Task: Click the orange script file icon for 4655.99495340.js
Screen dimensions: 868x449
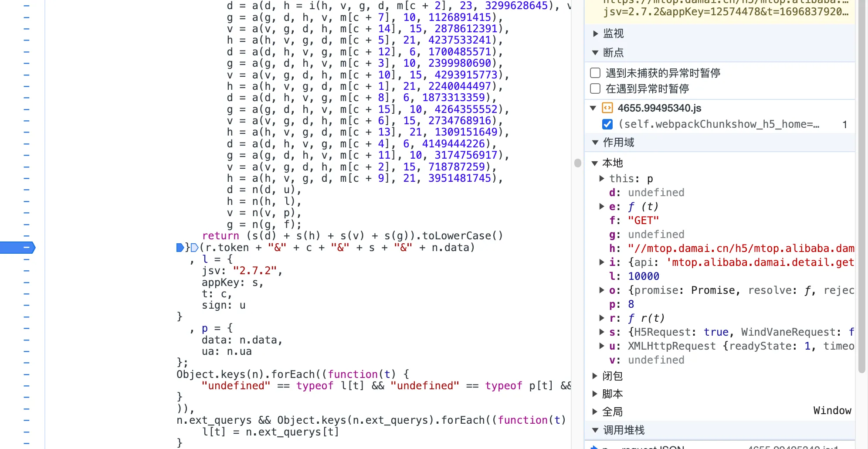Action: (607, 108)
